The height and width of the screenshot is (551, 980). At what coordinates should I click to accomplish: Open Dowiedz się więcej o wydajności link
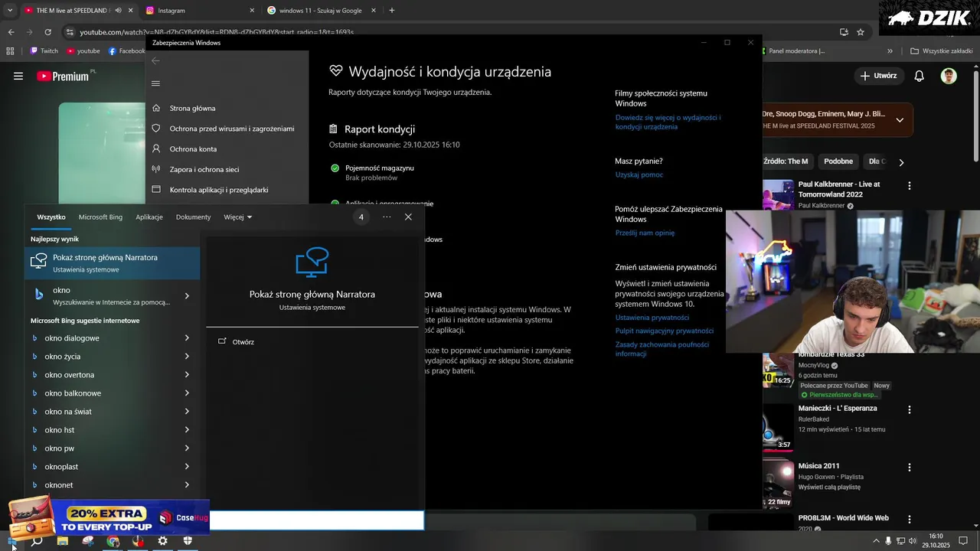click(x=668, y=122)
